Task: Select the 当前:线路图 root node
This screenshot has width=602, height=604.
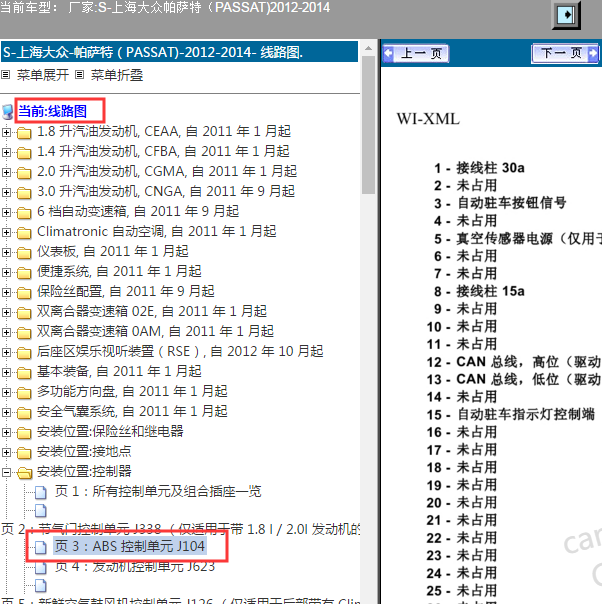Action: tap(52, 111)
